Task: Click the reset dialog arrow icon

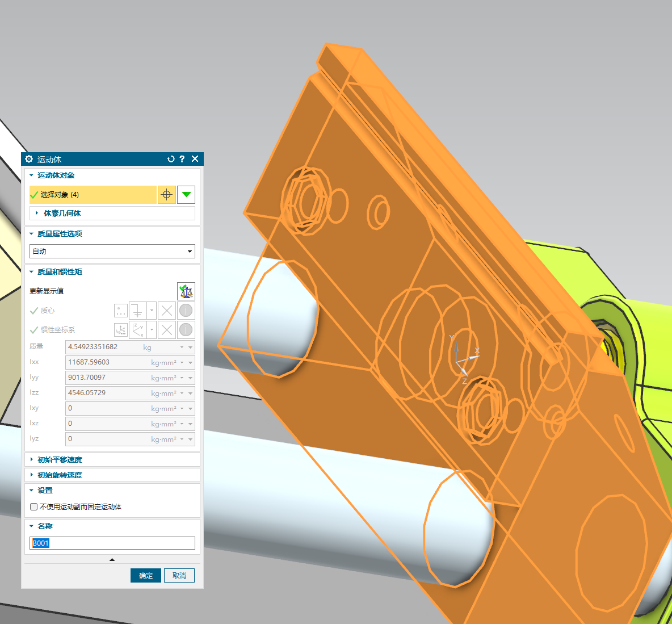Action: (171, 159)
